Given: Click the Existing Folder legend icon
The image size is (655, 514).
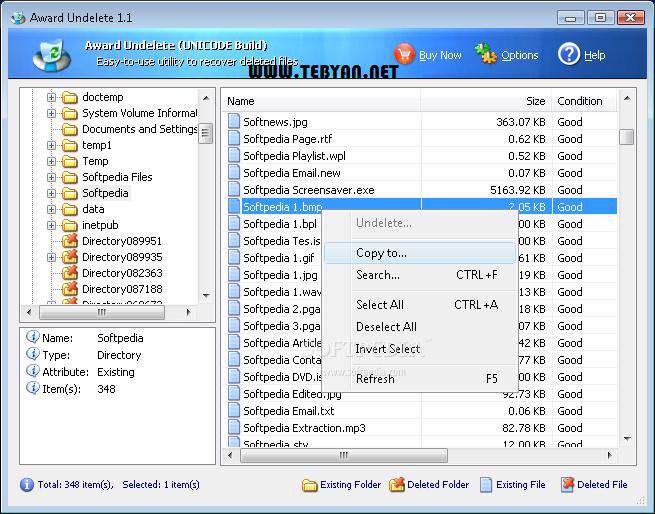Looking at the screenshot, I should pos(310,485).
